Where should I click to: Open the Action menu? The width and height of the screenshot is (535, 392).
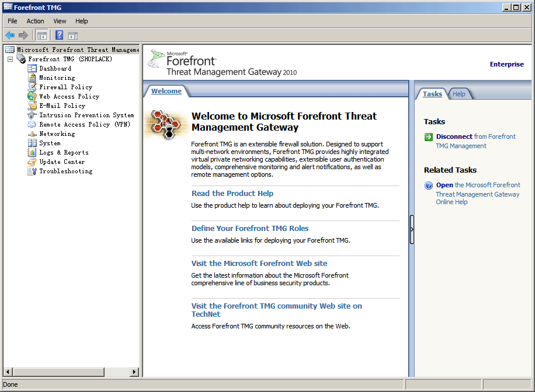[x=35, y=21]
